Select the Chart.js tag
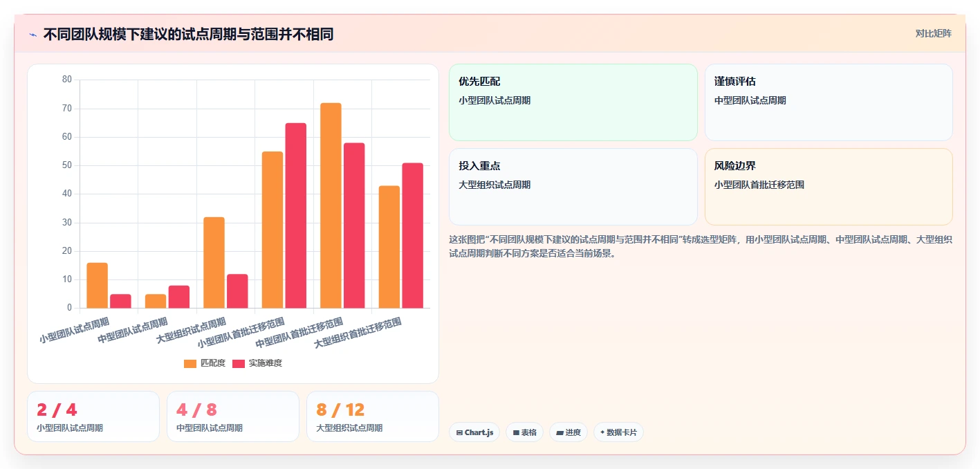Screen dimensions: 980x469 (x=474, y=432)
